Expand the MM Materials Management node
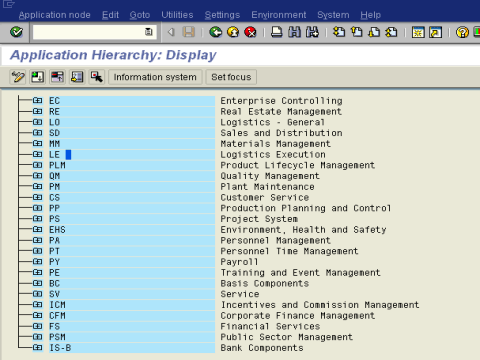This screenshot has height=360, width=480. [37, 143]
